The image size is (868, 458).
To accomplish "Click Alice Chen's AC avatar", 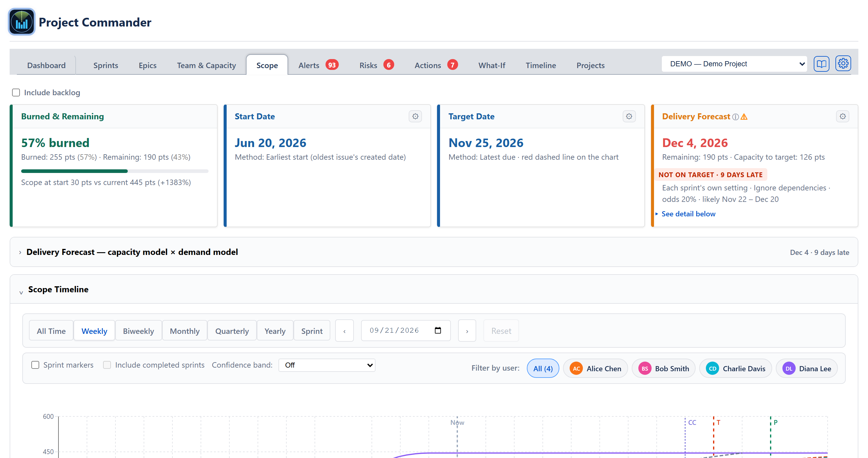I will click(x=576, y=369).
